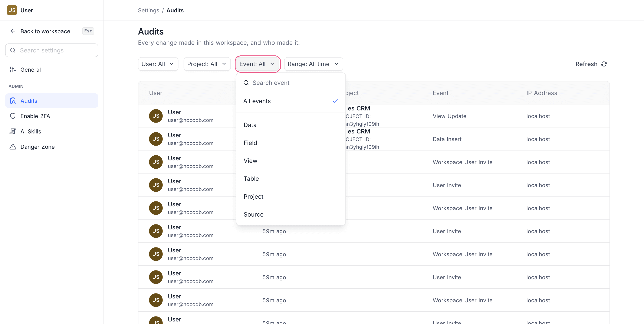The width and height of the screenshot is (644, 324).
Task: Open the User: All filter dropdown
Action: point(158,64)
